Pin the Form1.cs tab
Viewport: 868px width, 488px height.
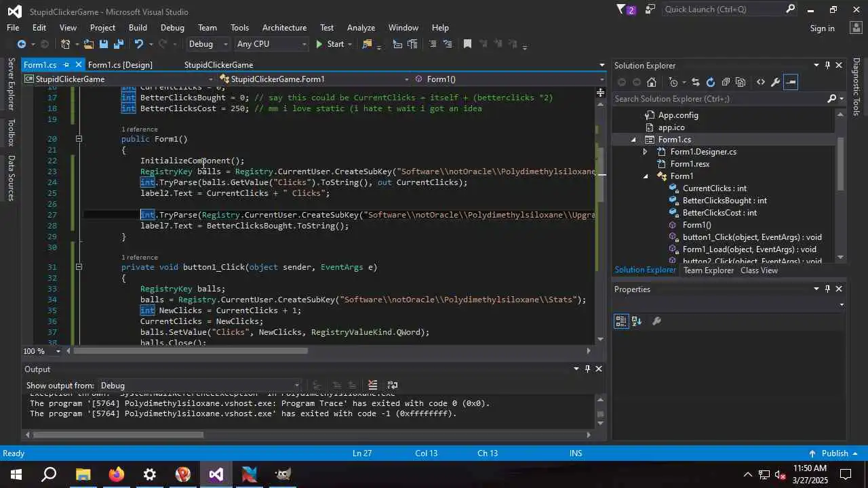66,65
